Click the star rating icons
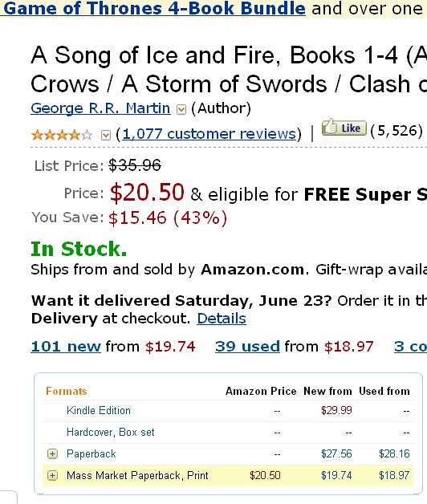Screen dimensions: 427x504 [62, 135]
